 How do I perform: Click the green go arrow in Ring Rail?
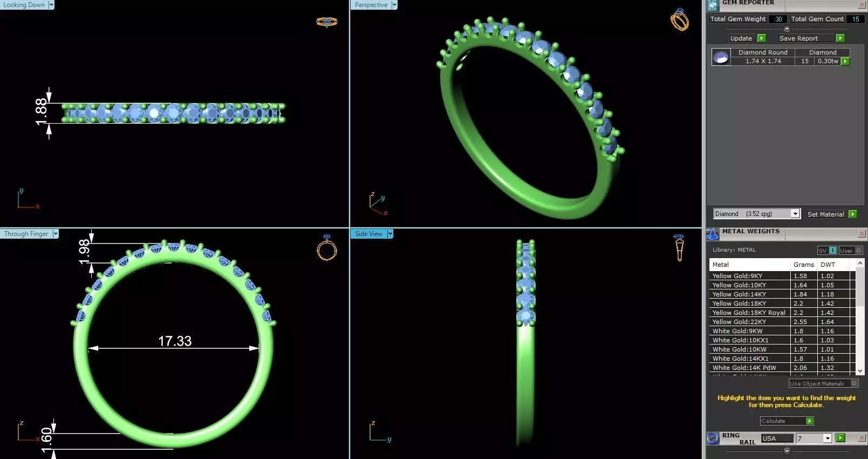click(840, 438)
